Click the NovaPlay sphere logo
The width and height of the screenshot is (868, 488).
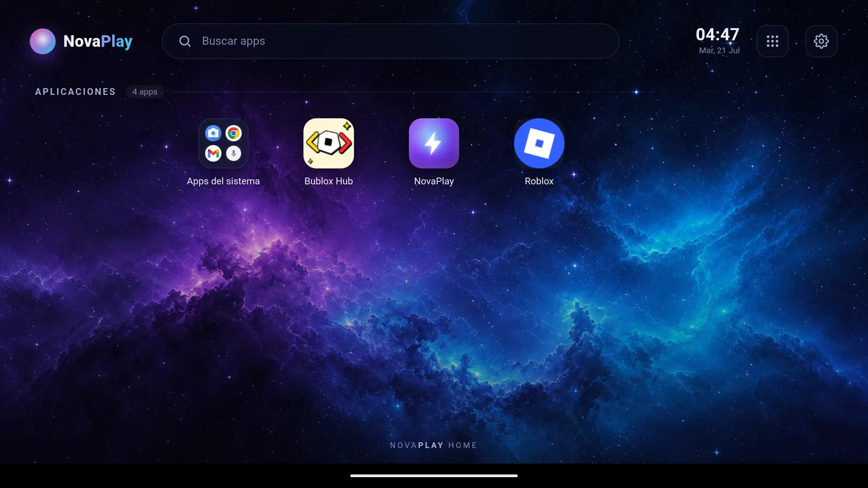click(42, 41)
